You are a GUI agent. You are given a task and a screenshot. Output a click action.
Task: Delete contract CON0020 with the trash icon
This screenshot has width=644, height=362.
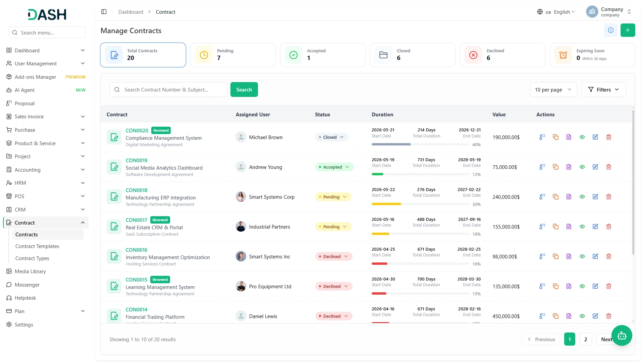[608, 137]
